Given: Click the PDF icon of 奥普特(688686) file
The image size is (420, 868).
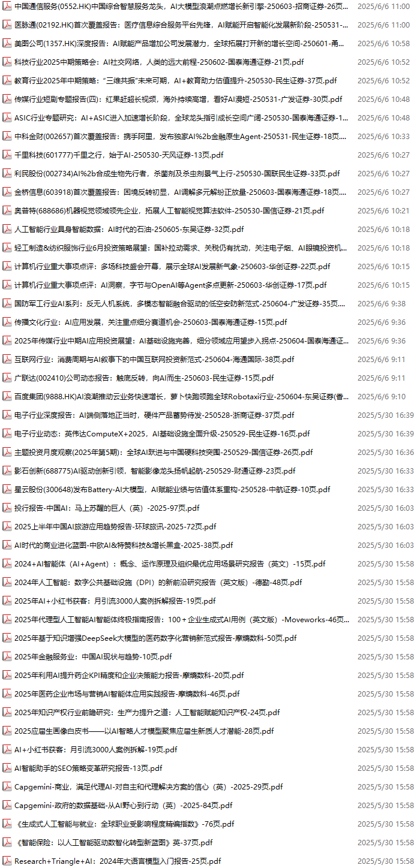Looking at the screenshot, I should pyautogui.click(x=7, y=211).
